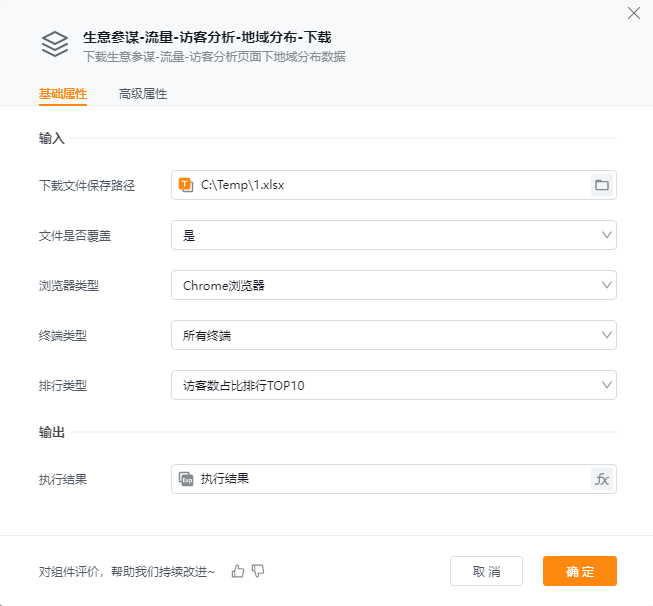
Task: Open the 终端类型 所有终端 dropdown
Action: pos(393,335)
